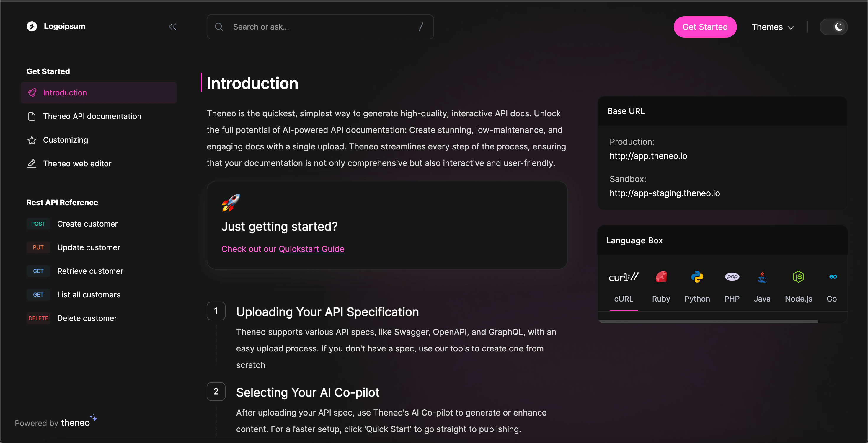Click the Logoipsum lightning logo icon

click(x=32, y=26)
